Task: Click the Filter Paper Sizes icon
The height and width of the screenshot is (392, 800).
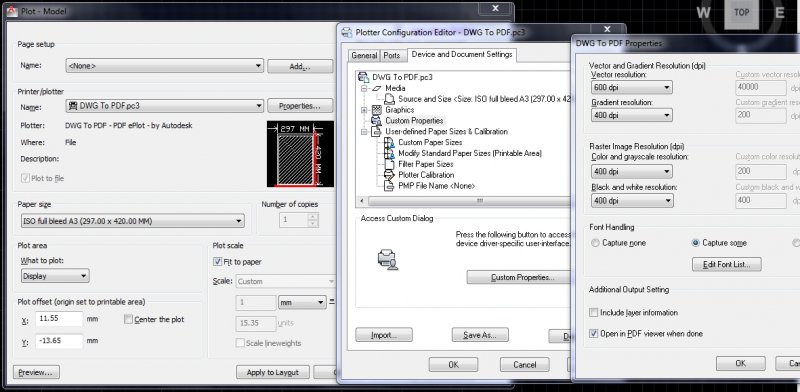Action: (x=389, y=164)
